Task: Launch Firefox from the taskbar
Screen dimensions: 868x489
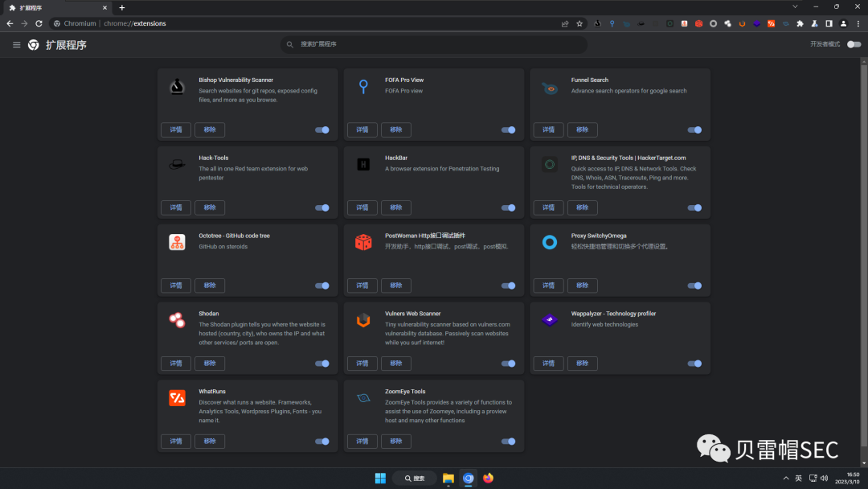Action: point(489,479)
